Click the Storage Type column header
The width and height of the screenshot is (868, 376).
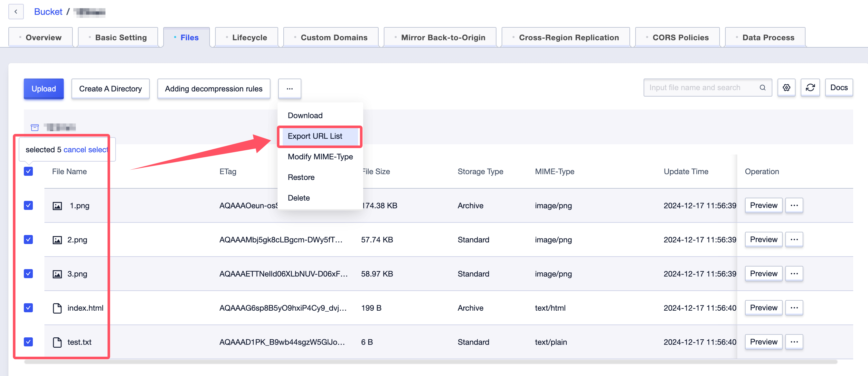(x=480, y=172)
